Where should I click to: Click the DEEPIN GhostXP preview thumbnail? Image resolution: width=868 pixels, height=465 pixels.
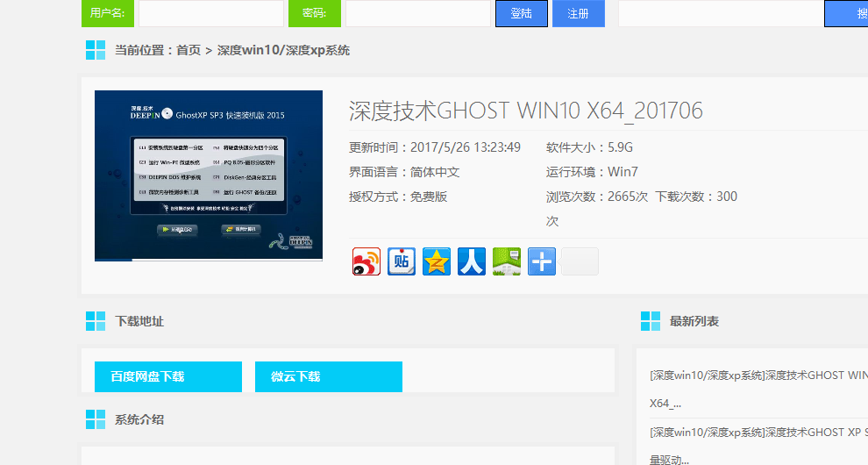click(209, 175)
